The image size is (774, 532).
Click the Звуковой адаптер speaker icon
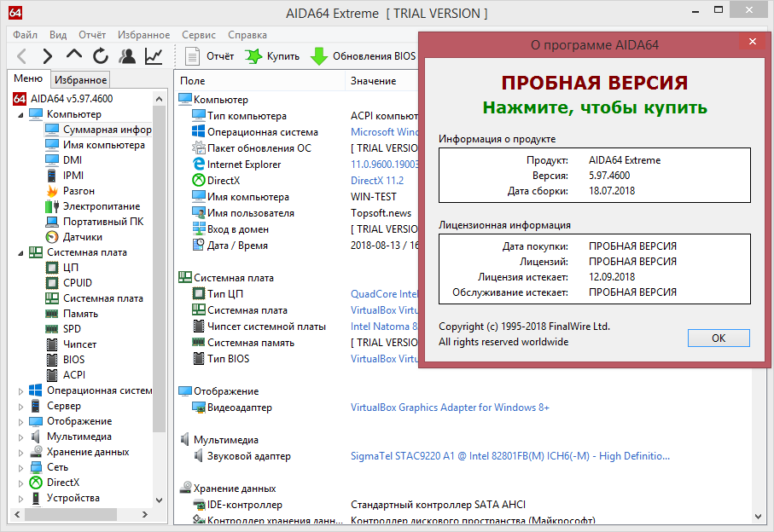click(199, 456)
